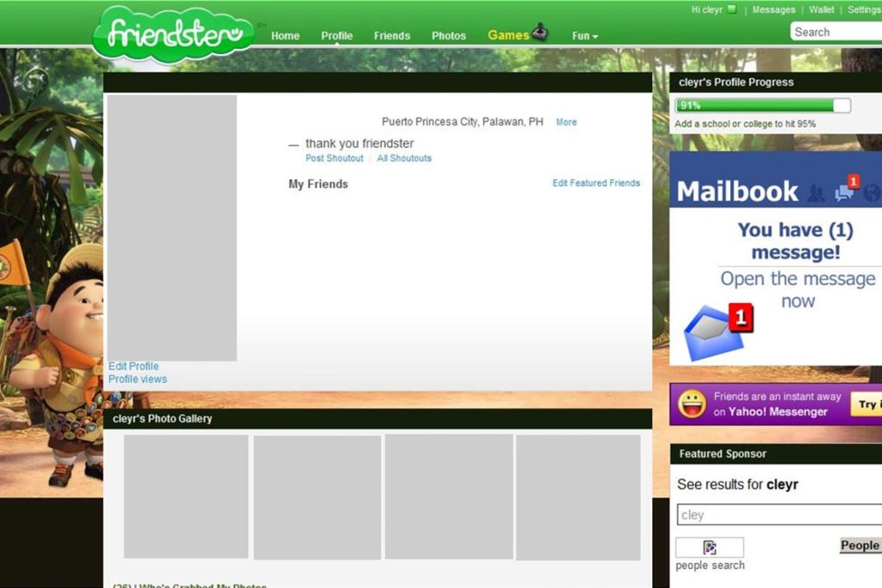Click the 'people search' caption
Screen dimensions: 882x588
710,566
